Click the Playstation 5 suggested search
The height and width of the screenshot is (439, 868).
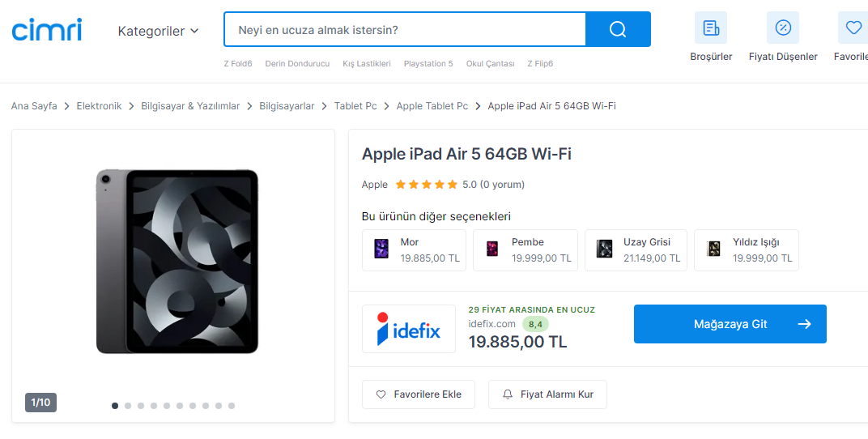click(428, 63)
